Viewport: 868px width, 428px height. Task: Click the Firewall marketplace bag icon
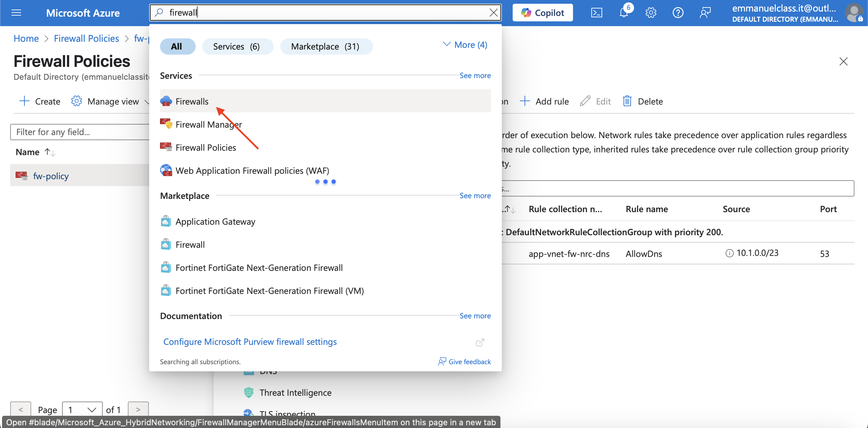(x=166, y=244)
